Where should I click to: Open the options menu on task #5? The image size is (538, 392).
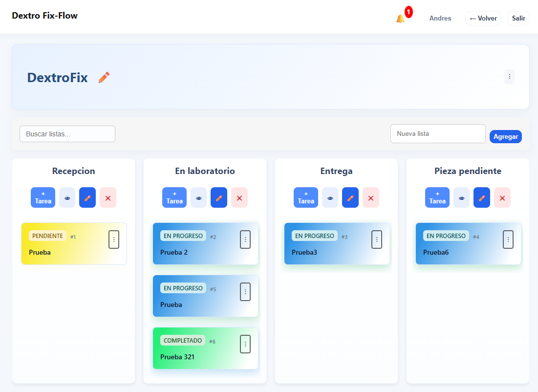[x=245, y=292]
